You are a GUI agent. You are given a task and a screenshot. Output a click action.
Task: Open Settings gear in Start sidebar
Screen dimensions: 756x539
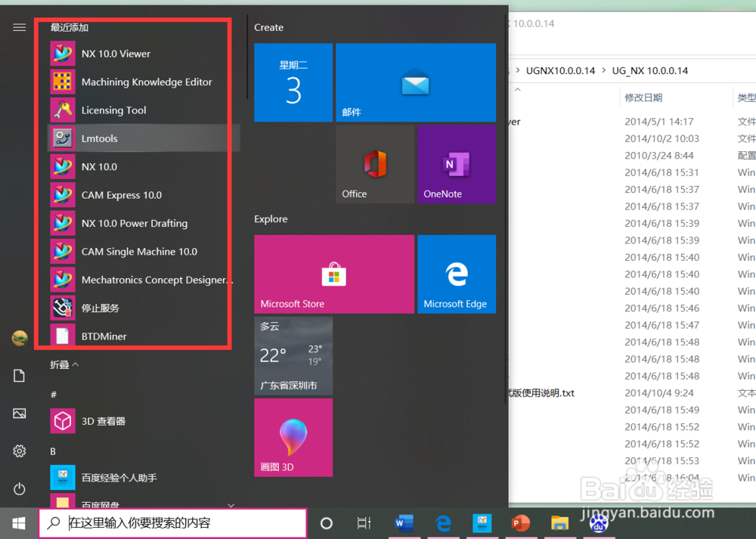(20, 451)
